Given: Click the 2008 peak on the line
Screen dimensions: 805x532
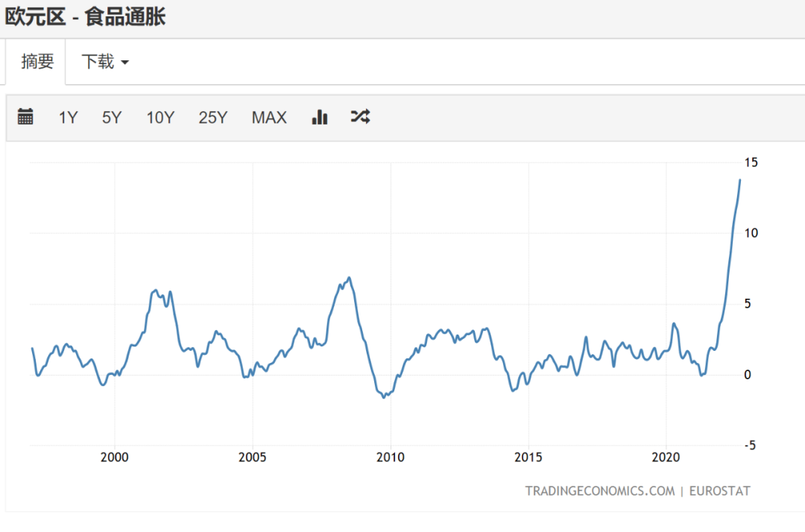Looking at the screenshot, I should [x=349, y=278].
